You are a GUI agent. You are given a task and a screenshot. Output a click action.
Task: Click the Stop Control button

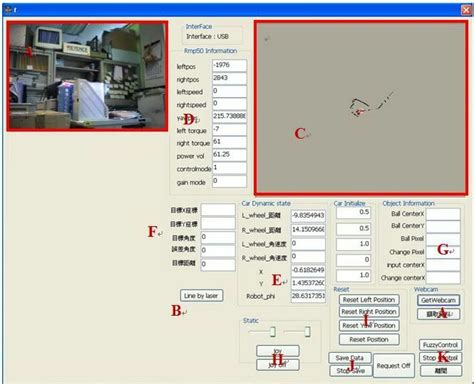[440, 358]
